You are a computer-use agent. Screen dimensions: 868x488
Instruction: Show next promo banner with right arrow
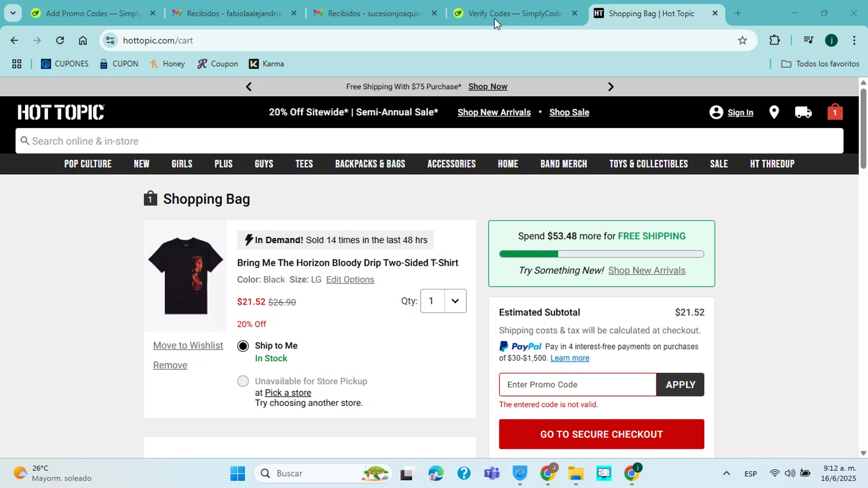610,87
